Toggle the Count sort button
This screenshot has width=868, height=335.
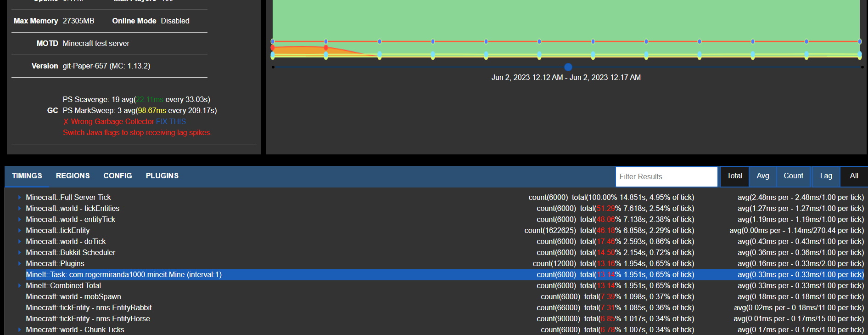(793, 176)
